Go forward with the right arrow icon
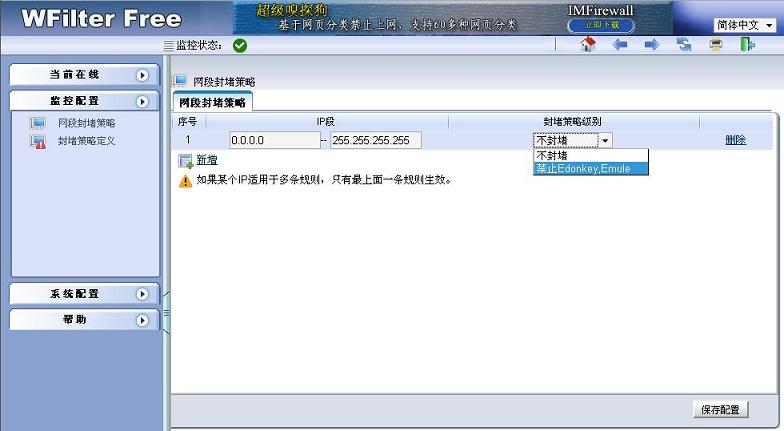 click(x=652, y=45)
